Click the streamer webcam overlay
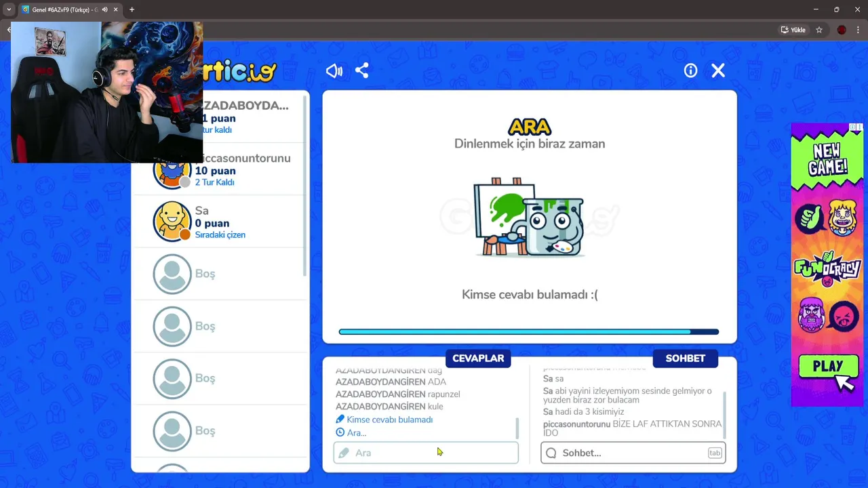 tap(106, 93)
